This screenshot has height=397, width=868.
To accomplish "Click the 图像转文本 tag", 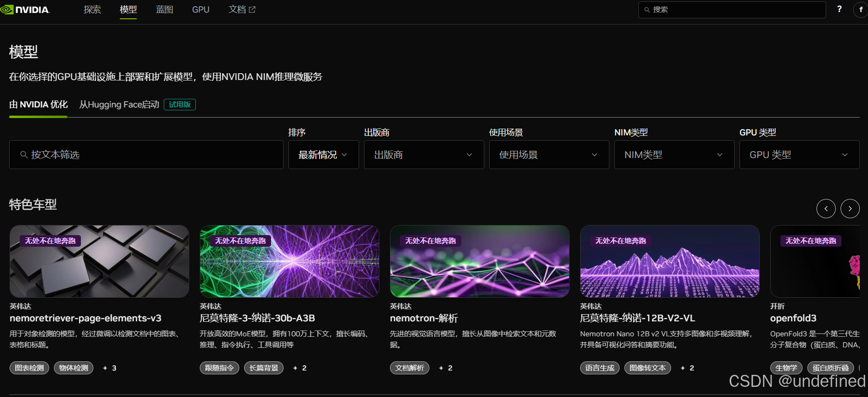I will [x=648, y=368].
